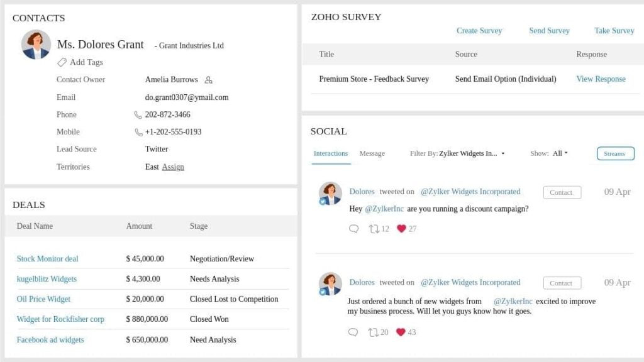Click the phone icon beside 202-872-3466
Image resolution: width=644 pixels, height=362 pixels.
pyautogui.click(x=138, y=114)
